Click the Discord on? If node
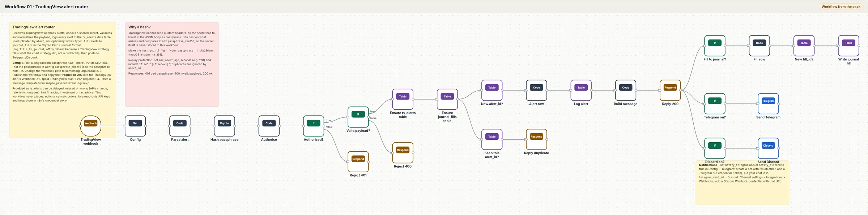This screenshot has width=868, height=215. pos(715,148)
